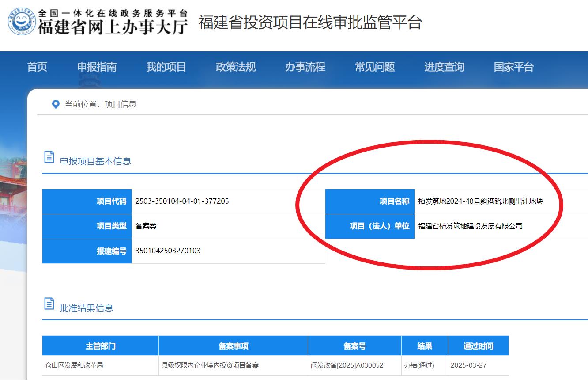Click project name 榕发筑地2024-48号斜港路北侧出让地块
Screen dimensions: 588x380
(x=480, y=201)
